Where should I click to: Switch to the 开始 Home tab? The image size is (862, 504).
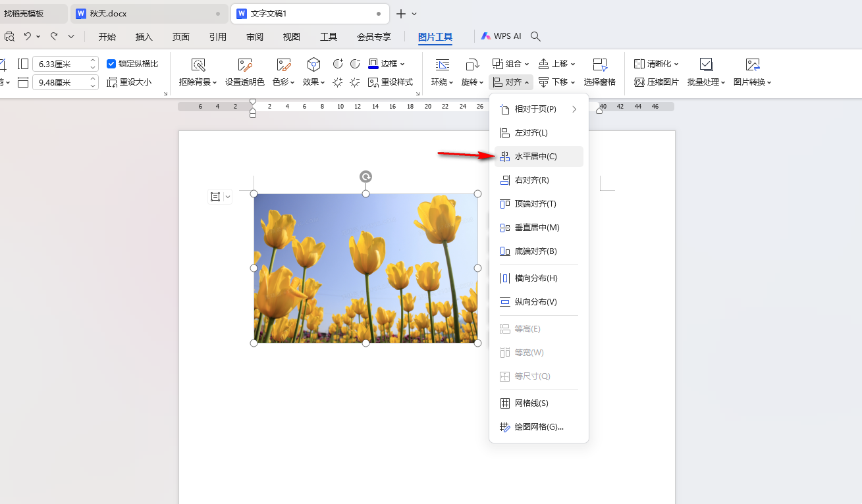(x=107, y=37)
